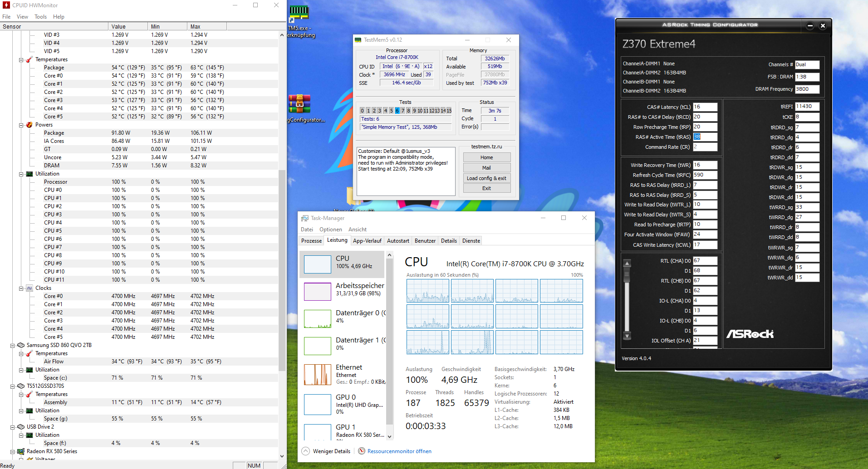Open the Optionen menu in Task Manager
The image size is (868, 469).
coord(331,230)
